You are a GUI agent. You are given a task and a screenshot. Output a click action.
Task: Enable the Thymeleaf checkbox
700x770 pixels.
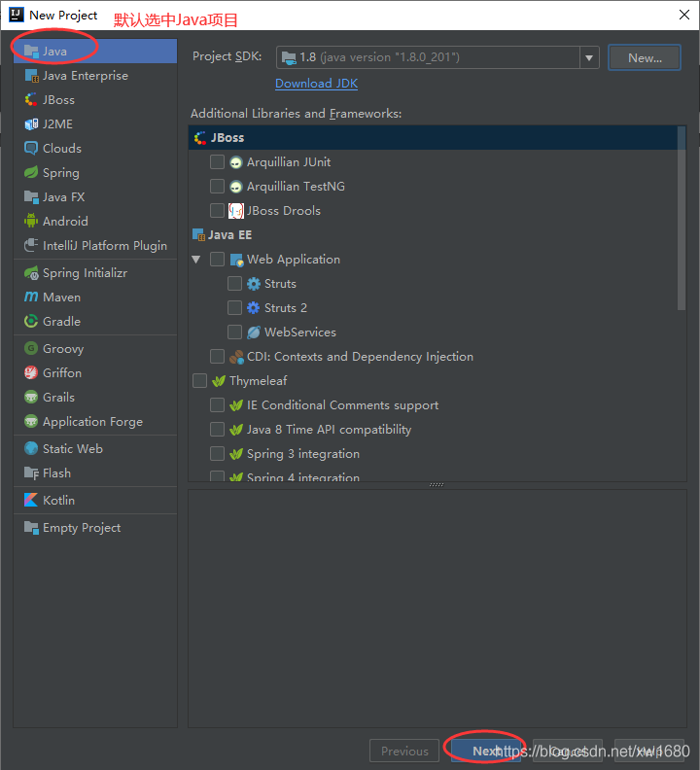[x=200, y=380]
